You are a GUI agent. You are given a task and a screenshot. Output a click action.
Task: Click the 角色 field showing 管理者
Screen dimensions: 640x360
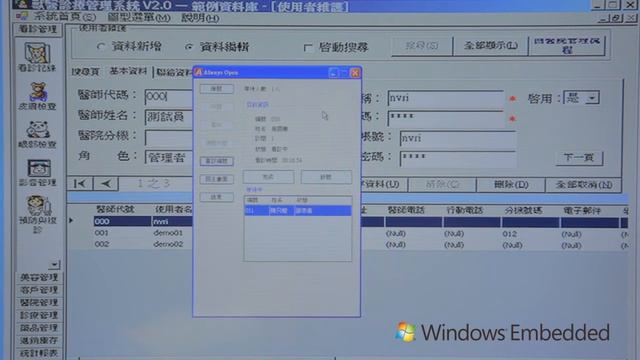(x=168, y=157)
